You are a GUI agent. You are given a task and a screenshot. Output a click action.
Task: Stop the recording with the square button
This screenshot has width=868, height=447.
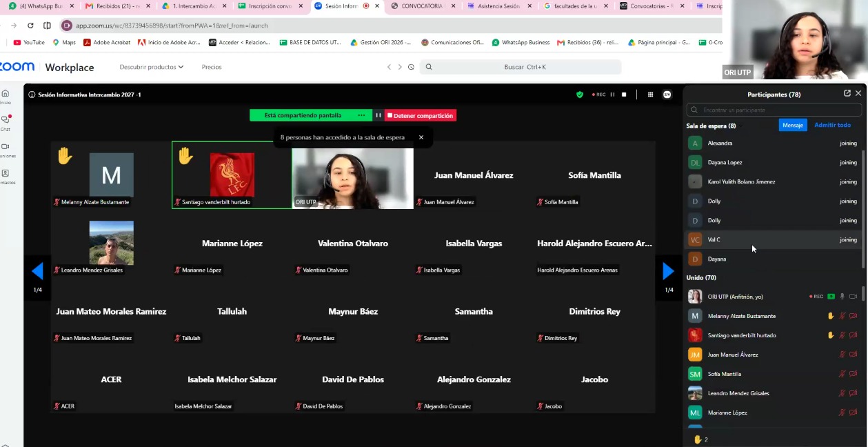pyautogui.click(x=624, y=95)
